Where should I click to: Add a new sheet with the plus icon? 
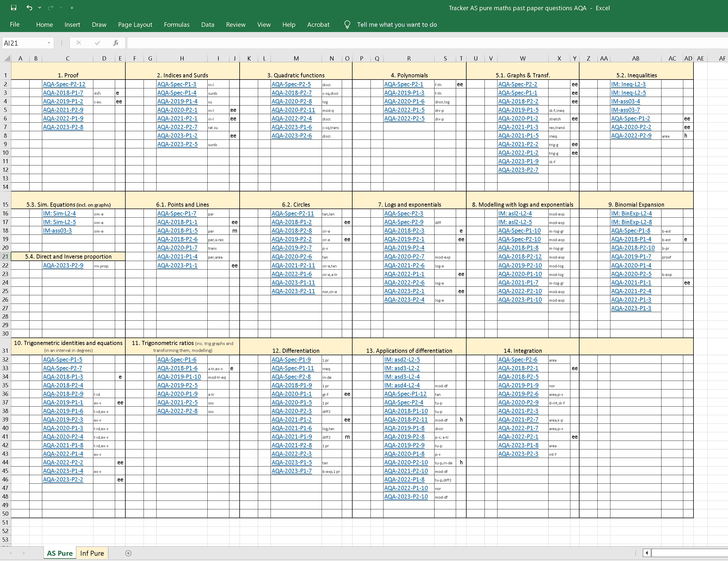coord(128,553)
